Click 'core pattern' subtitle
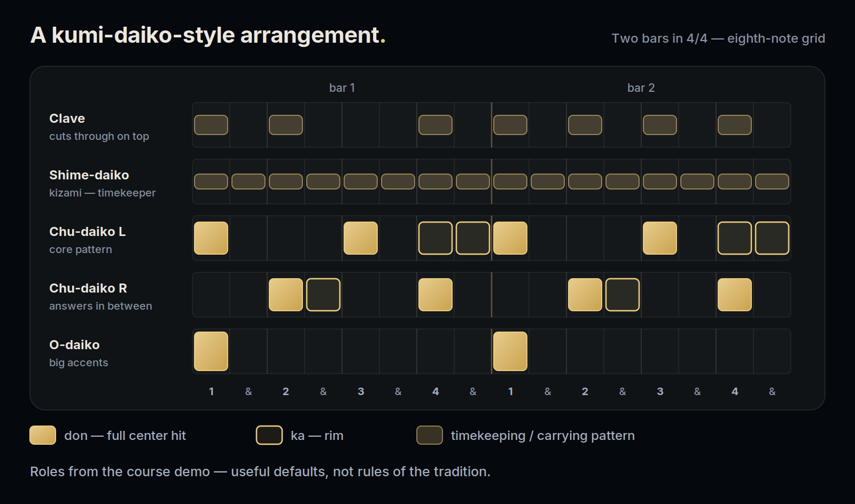This screenshot has width=855, height=504. [x=81, y=249]
